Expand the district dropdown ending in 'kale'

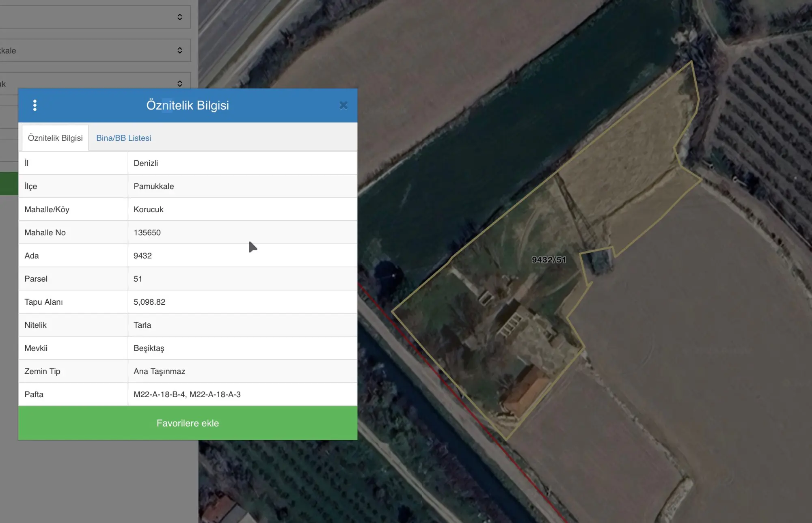point(95,50)
